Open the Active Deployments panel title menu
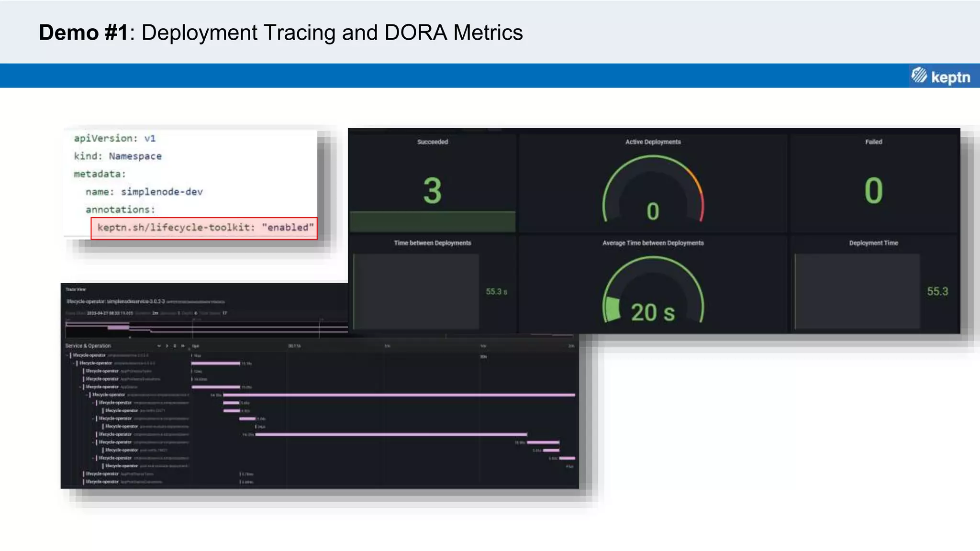Image resolution: width=980 pixels, height=551 pixels. pyautogui.click(x=653, y=142)
